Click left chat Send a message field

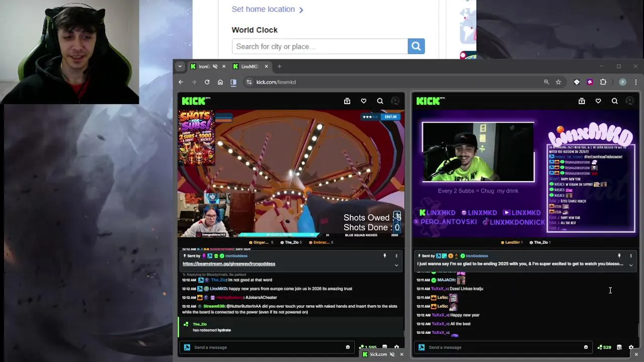coord(267,347)
